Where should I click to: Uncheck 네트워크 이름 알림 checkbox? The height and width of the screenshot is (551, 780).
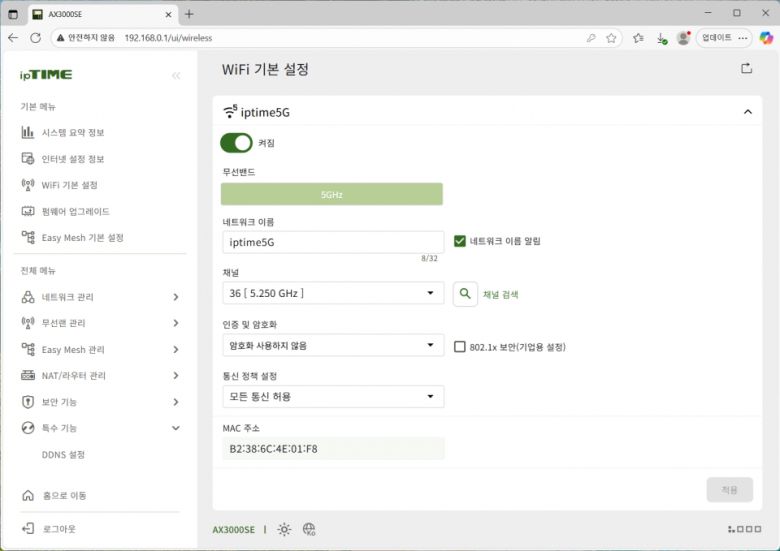tap(460, 241)
